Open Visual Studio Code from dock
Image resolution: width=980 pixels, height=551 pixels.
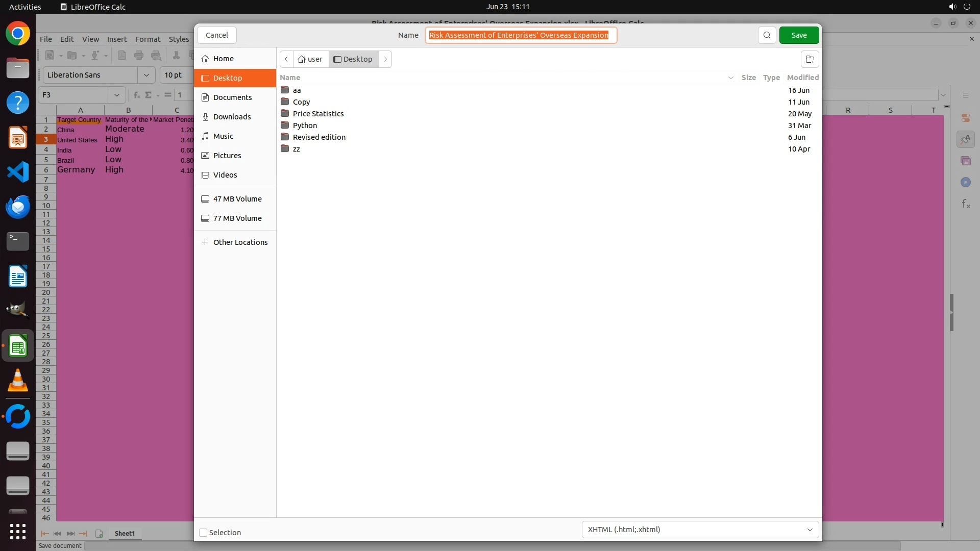point(18,172)
